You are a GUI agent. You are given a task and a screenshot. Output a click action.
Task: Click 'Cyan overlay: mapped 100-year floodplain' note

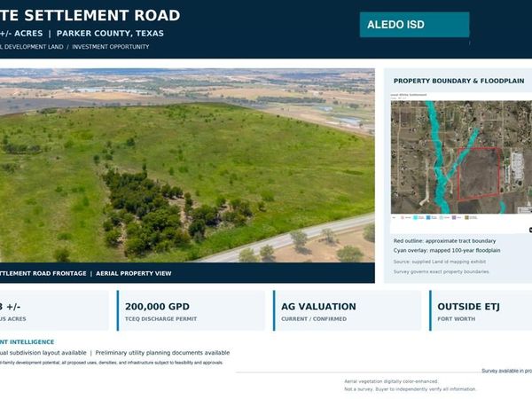coord(447,250)
